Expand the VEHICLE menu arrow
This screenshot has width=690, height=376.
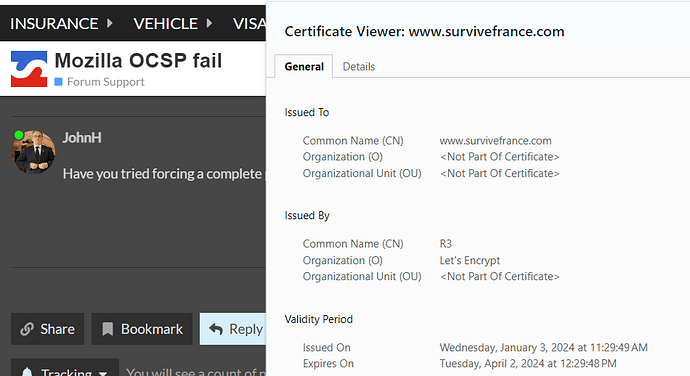point(209,23)
